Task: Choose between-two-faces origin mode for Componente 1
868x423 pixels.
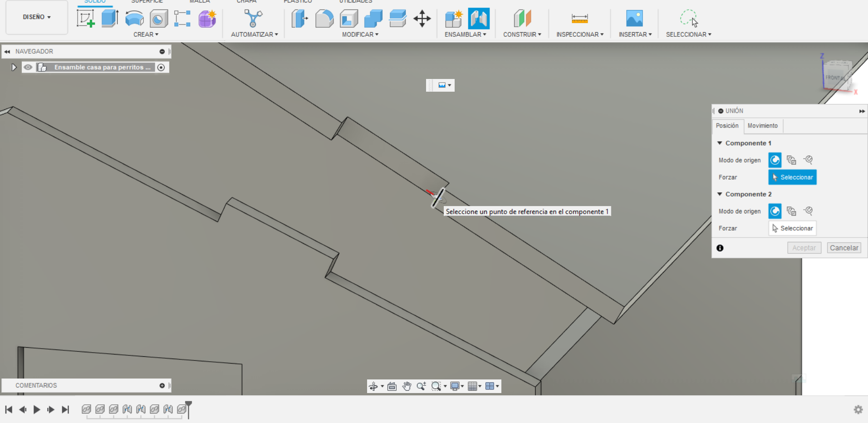Action: tap(791, 160)
